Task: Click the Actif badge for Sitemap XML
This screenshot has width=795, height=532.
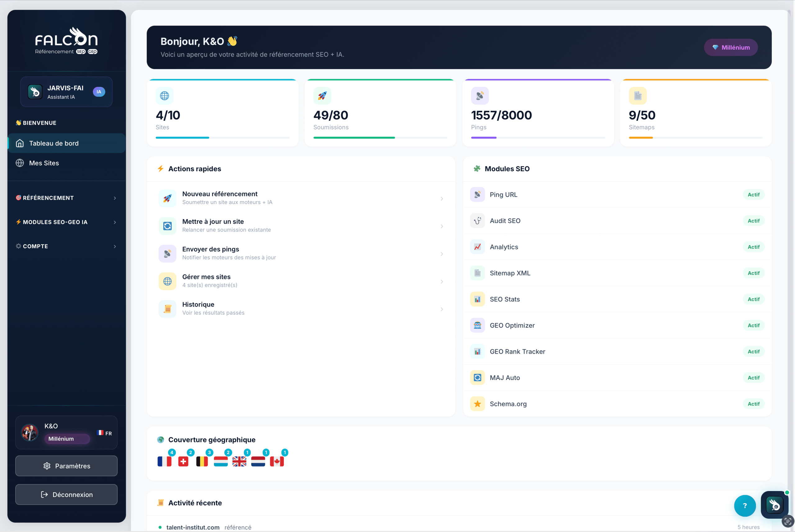Action: coord(753,273)
